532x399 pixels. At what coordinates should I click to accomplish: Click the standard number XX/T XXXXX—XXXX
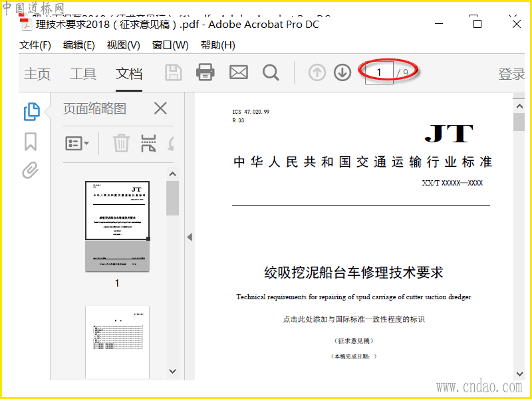pyautogui.click(x=452, y=184)
